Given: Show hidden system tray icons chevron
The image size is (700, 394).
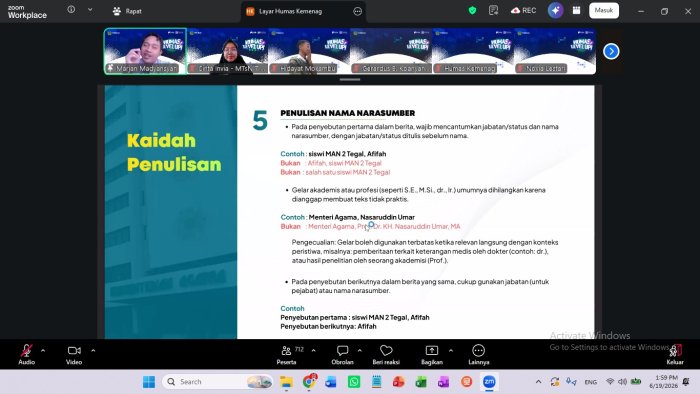Looking at the screenshot, I should coord(538,382).
